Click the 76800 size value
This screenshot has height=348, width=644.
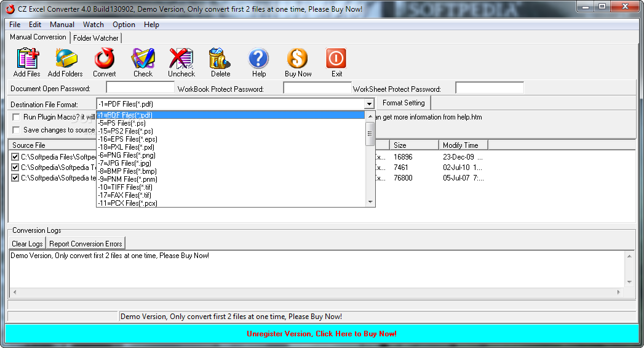pos(403,178)
